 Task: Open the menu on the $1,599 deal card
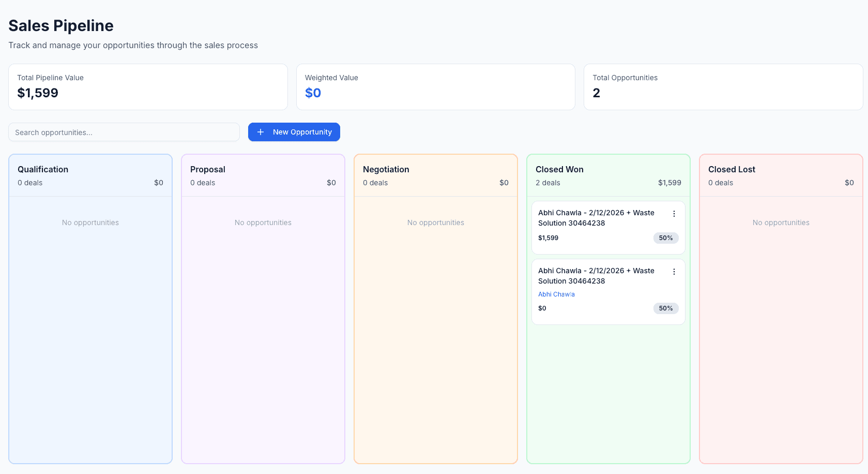(674, 214)
